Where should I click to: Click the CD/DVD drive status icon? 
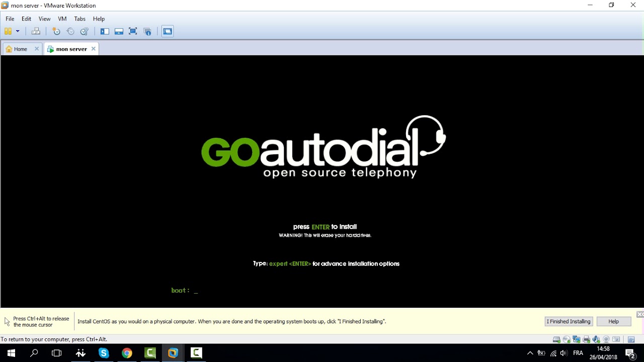pyautogui.click(x=567, y=339)
